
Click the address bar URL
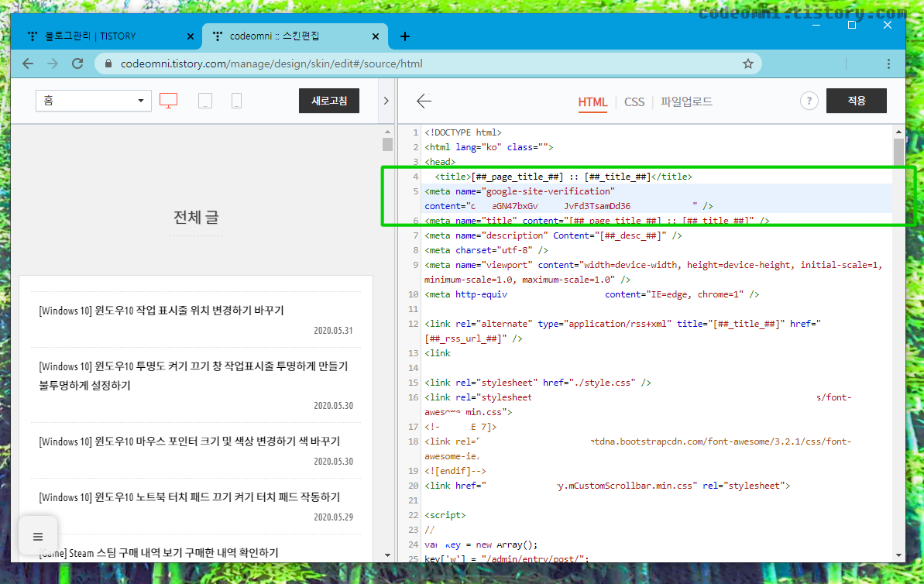(x=271, y=64)
